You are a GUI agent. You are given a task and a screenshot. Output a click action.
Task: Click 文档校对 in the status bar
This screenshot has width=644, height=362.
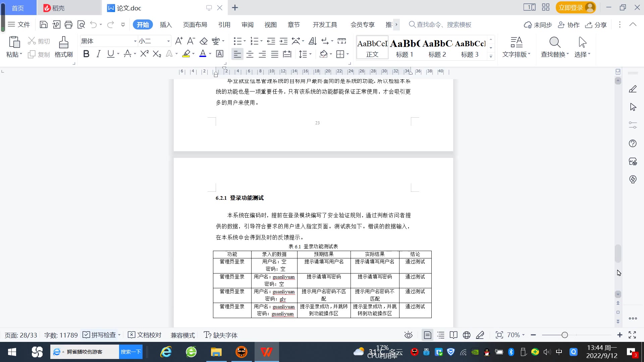[x=145, y=335]
